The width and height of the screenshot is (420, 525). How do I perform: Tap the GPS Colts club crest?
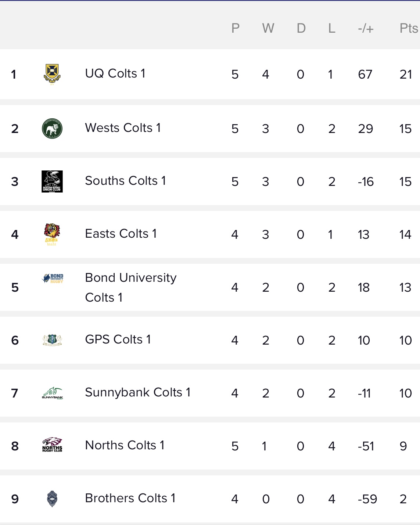pos(52,340)
